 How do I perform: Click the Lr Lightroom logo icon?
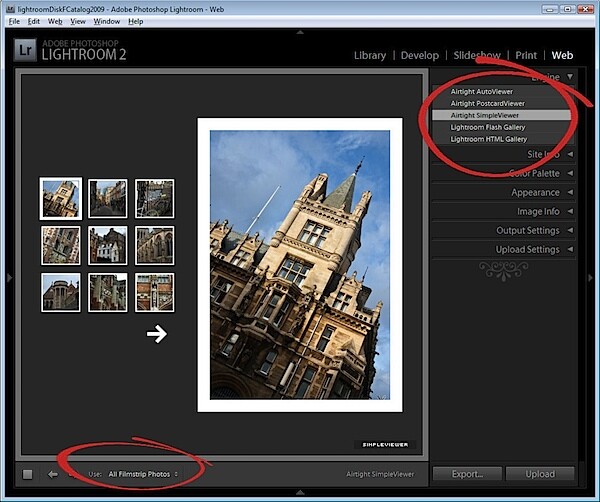(x=25, y=50)
